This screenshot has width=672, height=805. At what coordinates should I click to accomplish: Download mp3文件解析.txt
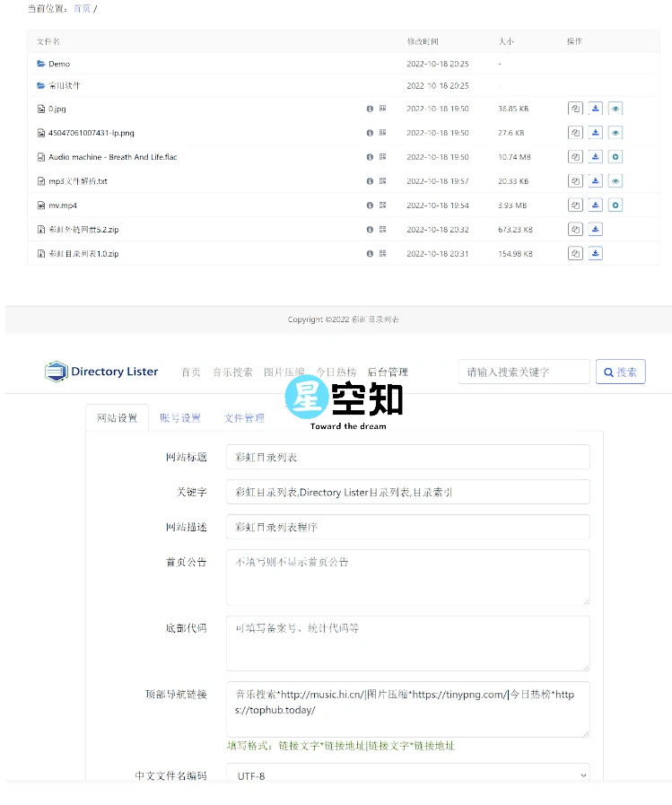[x=596, y=180]
